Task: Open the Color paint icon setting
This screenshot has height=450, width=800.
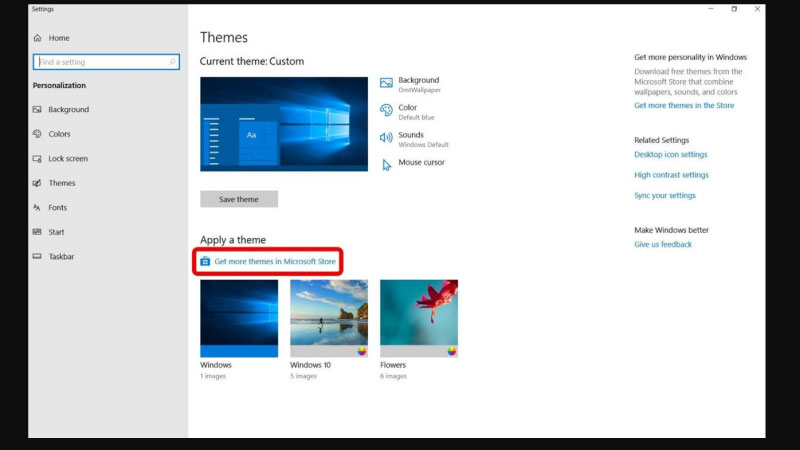Action: 386,111
